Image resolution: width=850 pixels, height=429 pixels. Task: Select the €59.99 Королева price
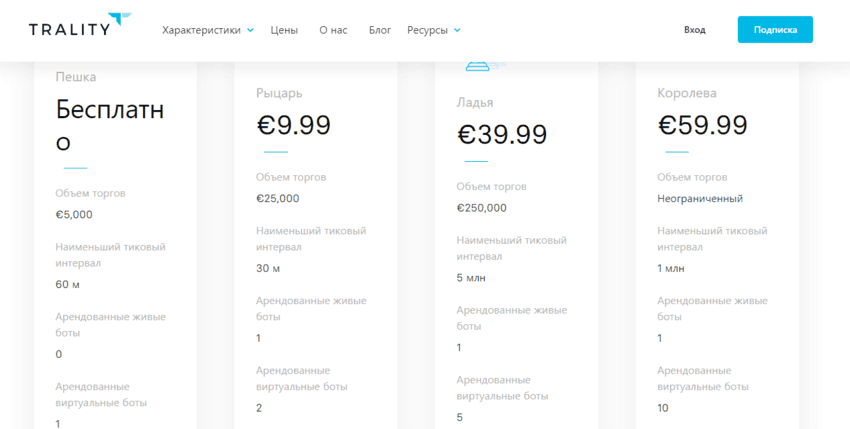pyautogui.click(x=703, y=126)
